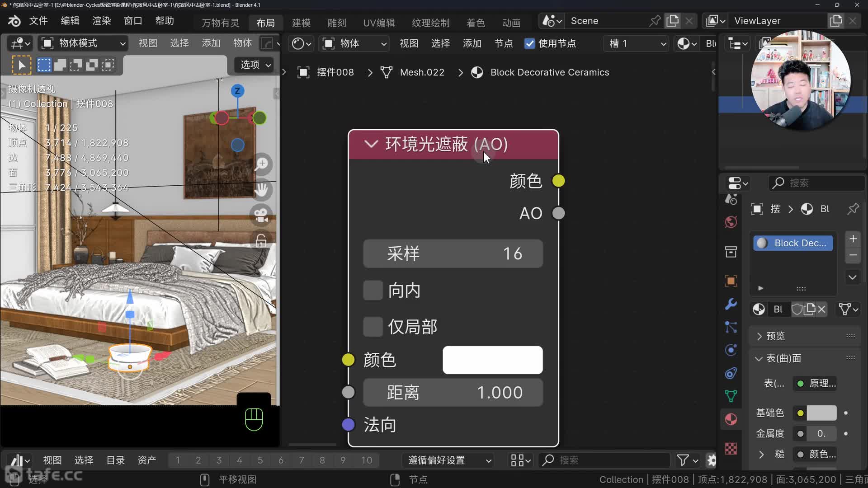Open the Object Data properties tab icon
Image resolution: width=868 pixels, height=488 pixels.
(x=731, y=396)
